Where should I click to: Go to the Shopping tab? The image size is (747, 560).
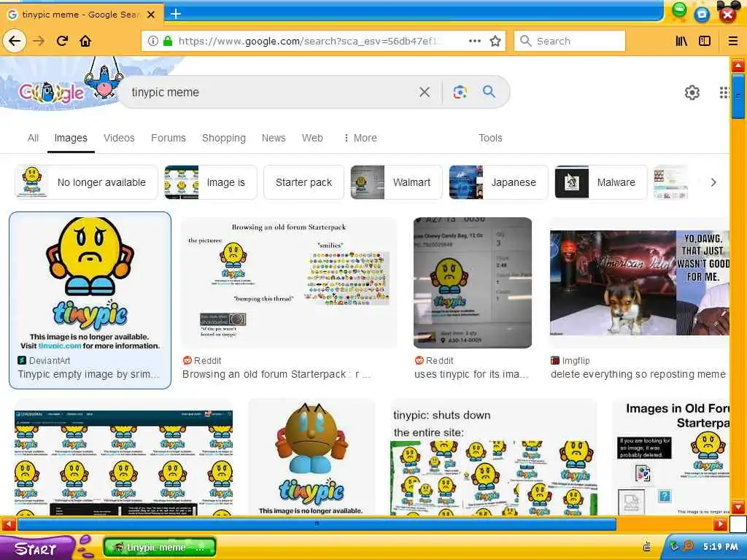(x=224, y=138)
